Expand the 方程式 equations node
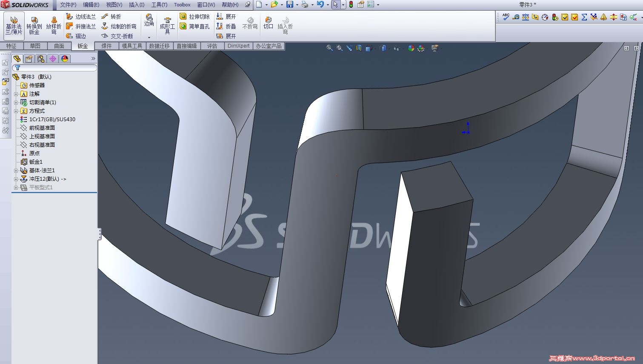 point(16,111)
